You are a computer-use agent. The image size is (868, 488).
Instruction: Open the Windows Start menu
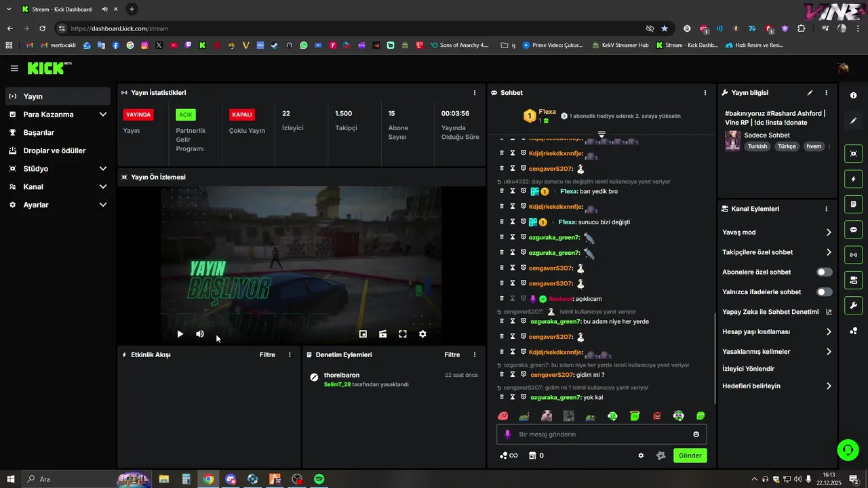pyautogui.click(x=11, y=479)
